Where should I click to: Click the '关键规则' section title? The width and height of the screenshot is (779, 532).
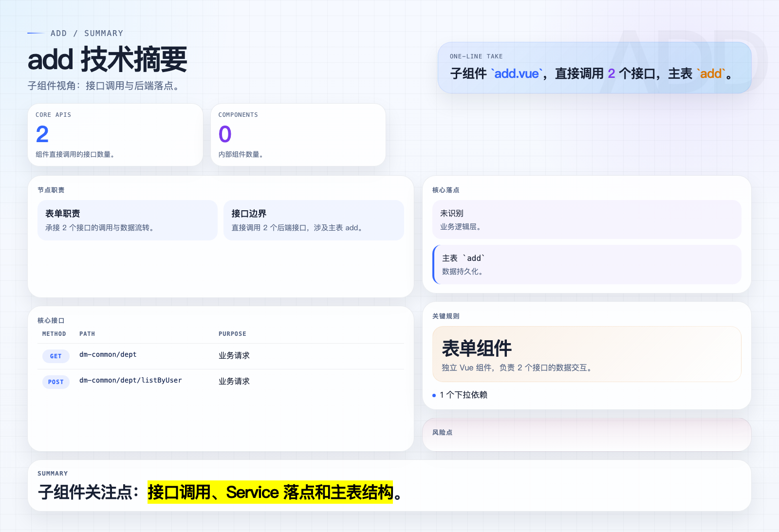[446, 316]
